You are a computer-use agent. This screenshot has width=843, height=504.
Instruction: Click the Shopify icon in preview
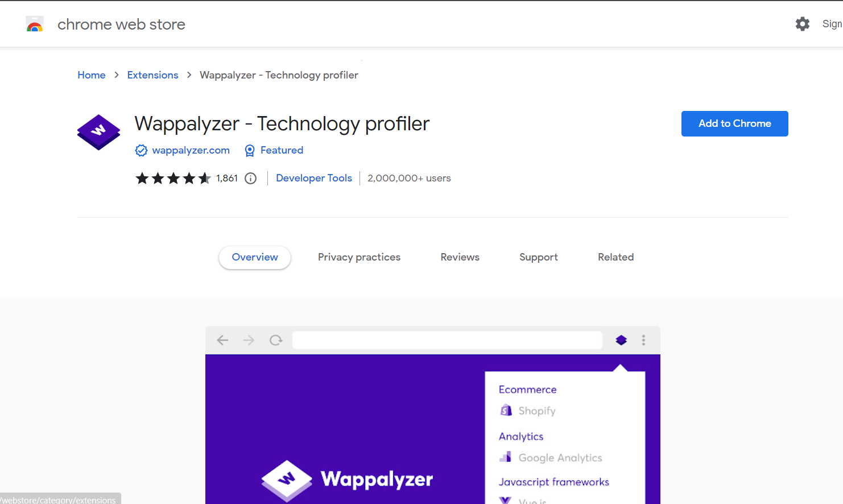click(x=506, y=410)
